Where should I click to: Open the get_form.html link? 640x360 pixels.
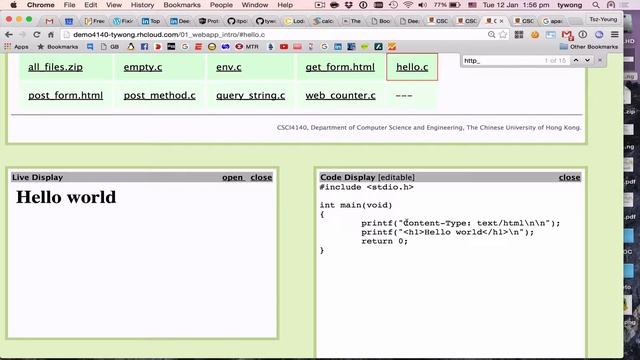pyautogui.click(x=340, y=67)
